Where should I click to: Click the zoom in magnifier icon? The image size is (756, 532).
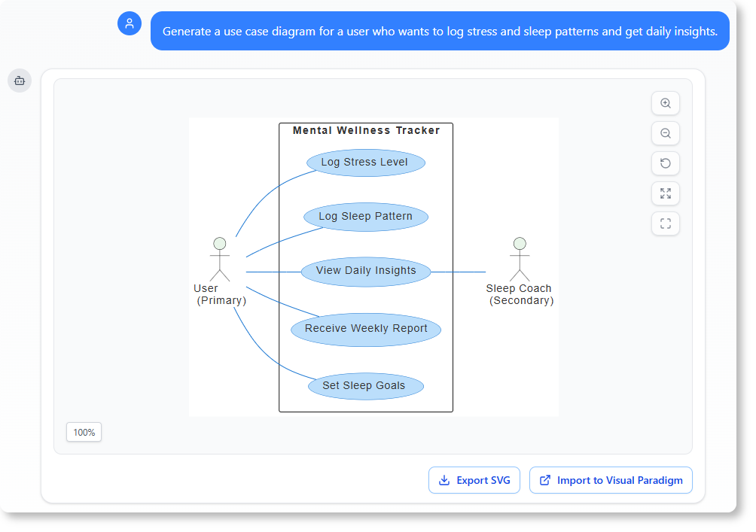[665, 104]
